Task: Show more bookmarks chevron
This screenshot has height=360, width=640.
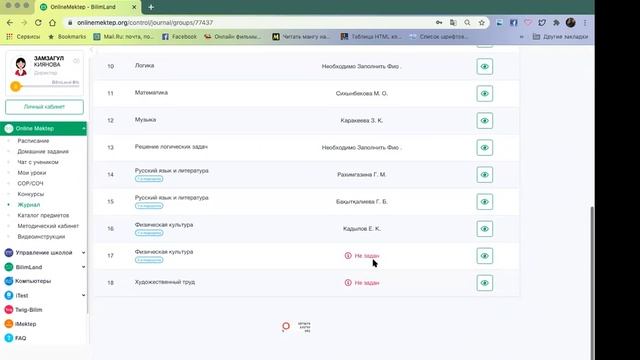Action: [x=521, y=37]
